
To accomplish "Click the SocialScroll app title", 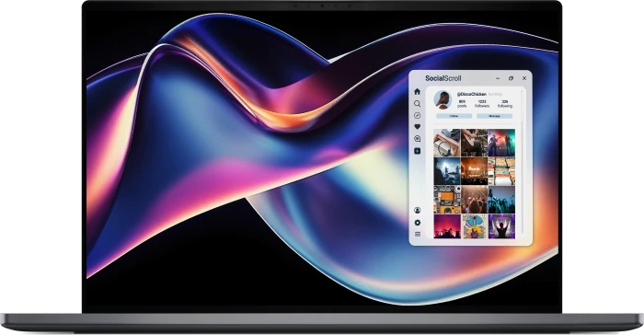I will 443,78.
